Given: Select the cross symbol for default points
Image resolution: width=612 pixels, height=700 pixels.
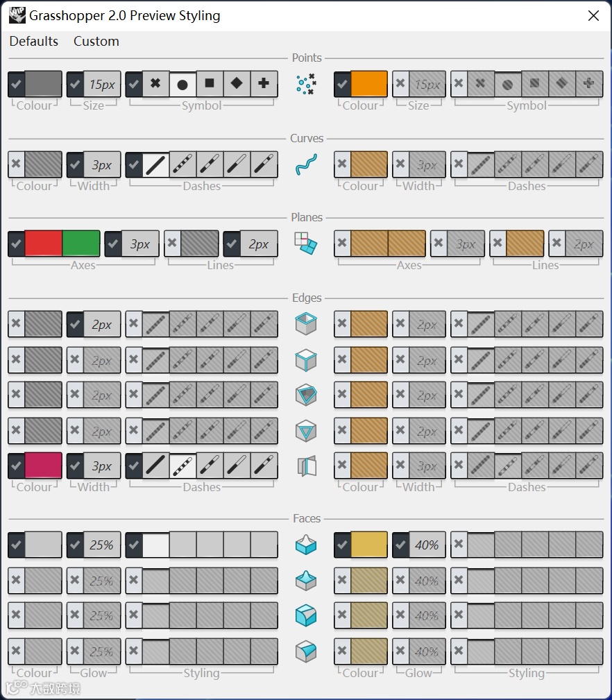Looking at the screenshot, I should (156, 83).
